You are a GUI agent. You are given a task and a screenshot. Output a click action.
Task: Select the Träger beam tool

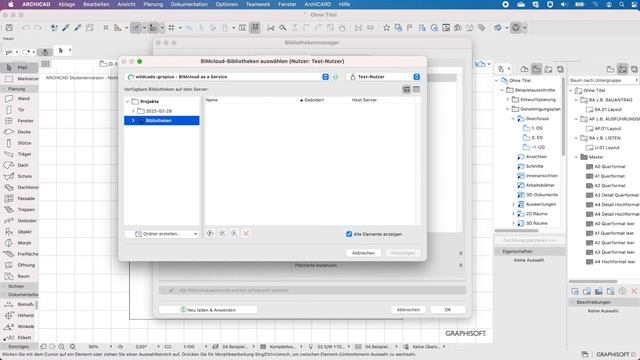19,154
